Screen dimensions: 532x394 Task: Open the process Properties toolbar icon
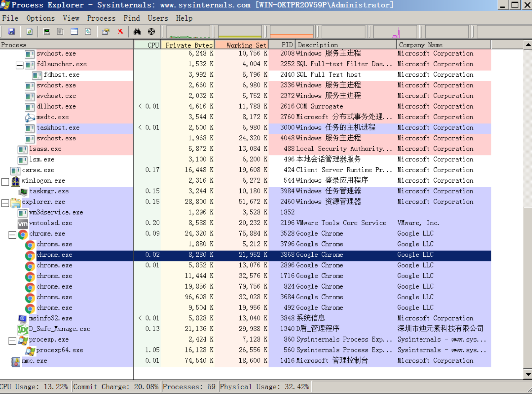(105, 32)
